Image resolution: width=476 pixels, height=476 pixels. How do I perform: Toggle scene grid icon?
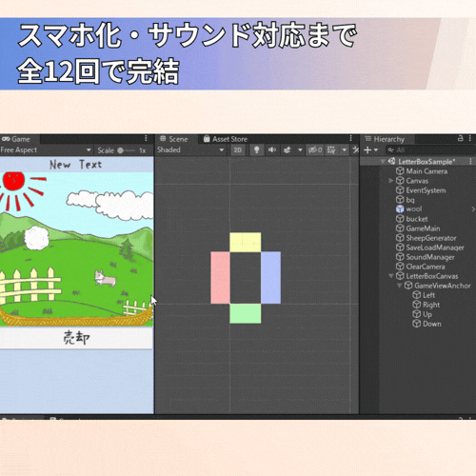(331, 149)
